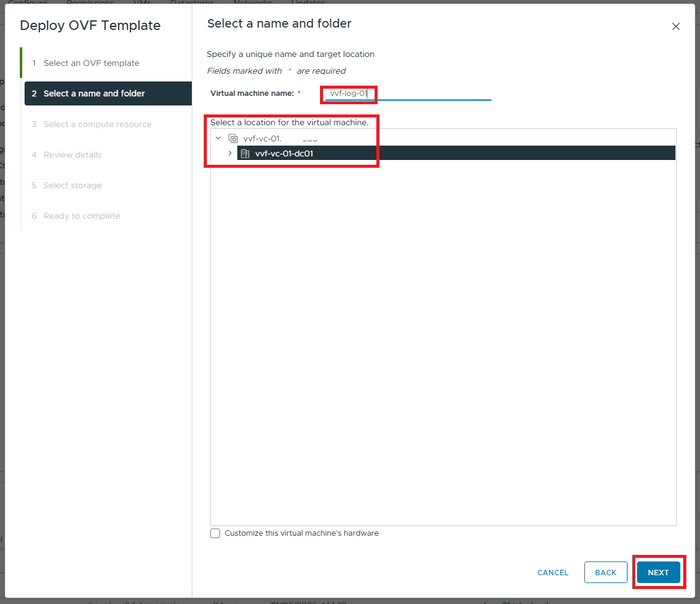
Task: Click the Customize this virtual machine's hardware label
Action: [x=301, y=533]
